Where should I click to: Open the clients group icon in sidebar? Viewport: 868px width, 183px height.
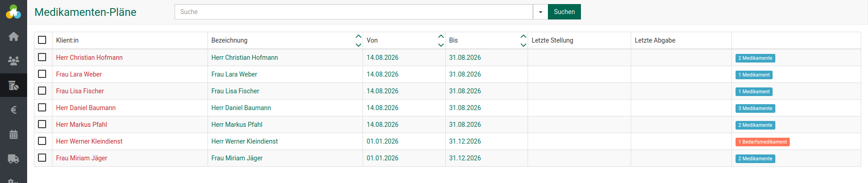(14, 60)
